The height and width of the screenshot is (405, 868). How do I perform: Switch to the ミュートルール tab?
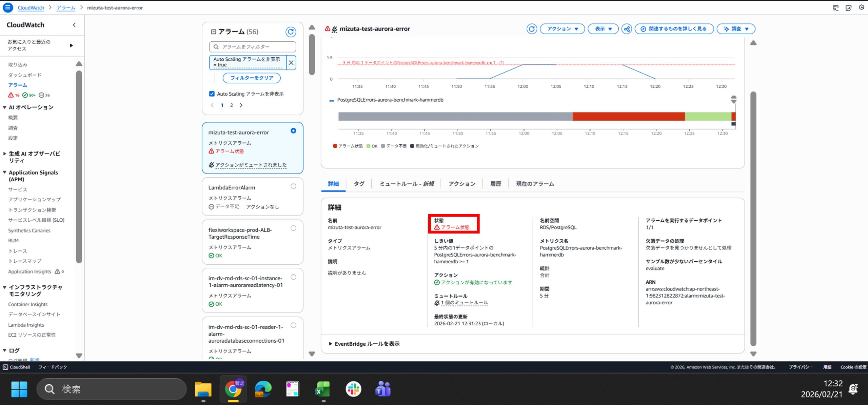tap(406, 184)
